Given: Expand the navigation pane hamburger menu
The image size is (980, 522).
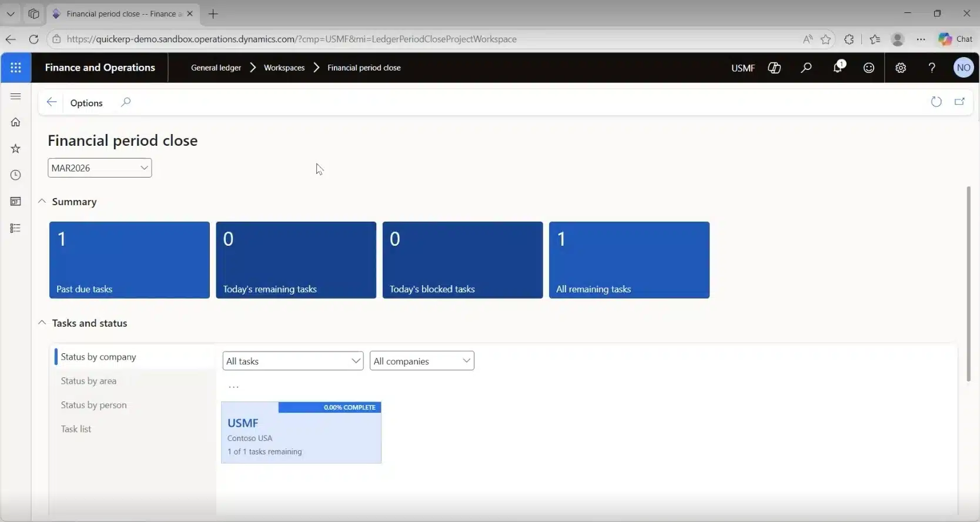Looking at the screenshot, I should (16, 96).
